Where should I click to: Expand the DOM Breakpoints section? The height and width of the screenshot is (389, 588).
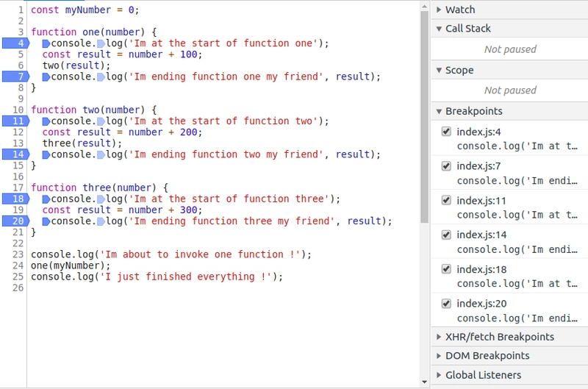[x=487, y=356]
